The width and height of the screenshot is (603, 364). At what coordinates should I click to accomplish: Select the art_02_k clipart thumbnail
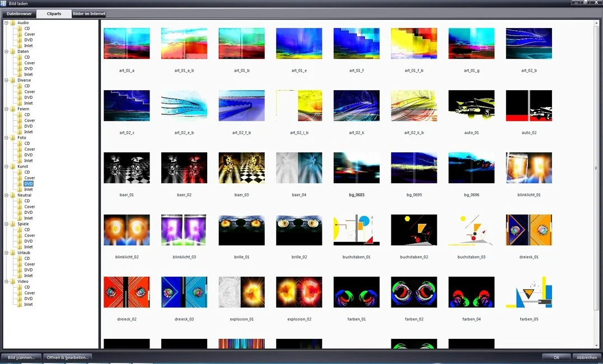click(357, 106)
